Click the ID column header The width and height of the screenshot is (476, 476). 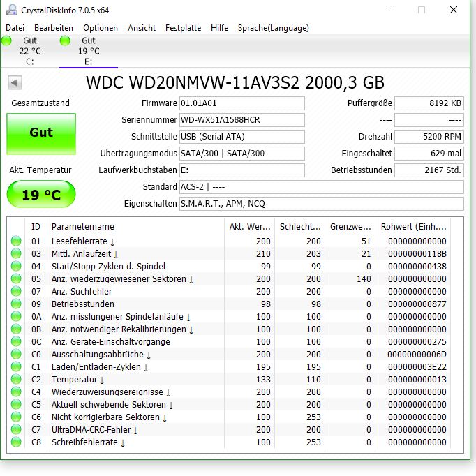pos(36,226)
